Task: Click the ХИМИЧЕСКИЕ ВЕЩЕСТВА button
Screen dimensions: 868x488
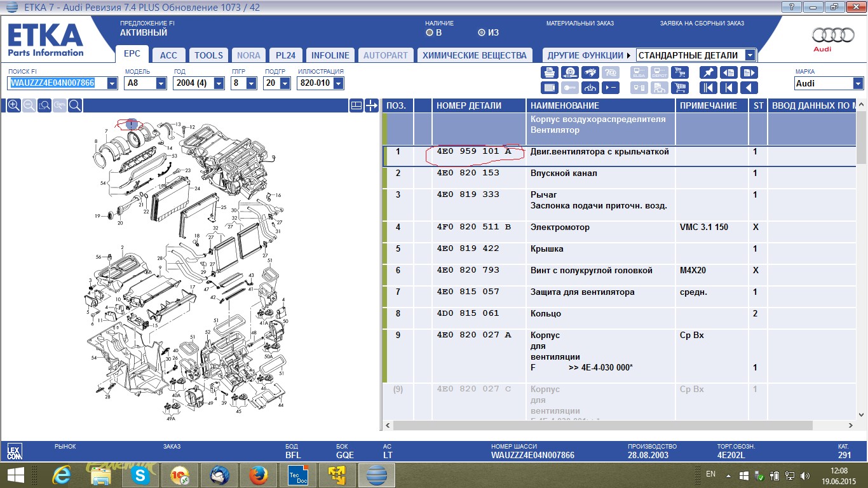Action: [x=475, y=55]
